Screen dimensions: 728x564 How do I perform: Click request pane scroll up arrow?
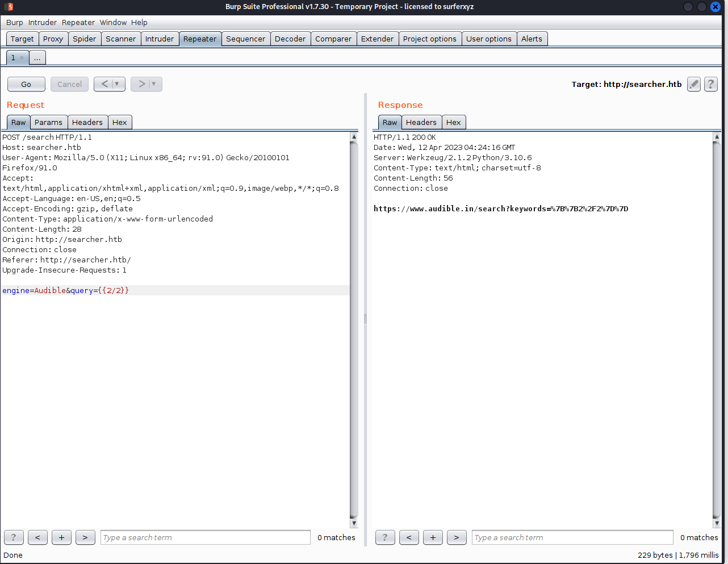point(354,136)
